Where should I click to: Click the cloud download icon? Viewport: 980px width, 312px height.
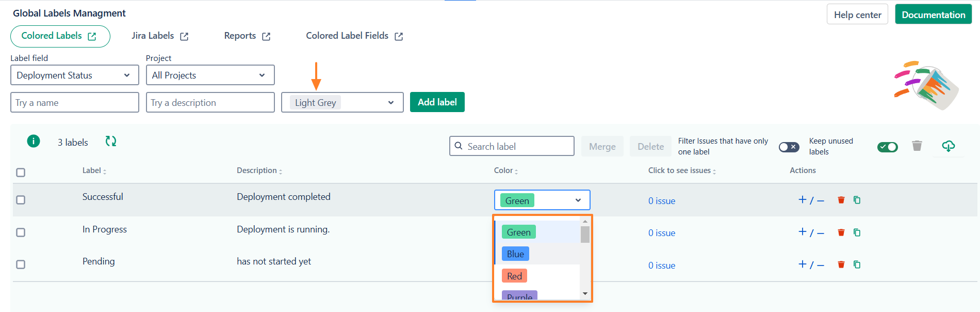point(948,146)
